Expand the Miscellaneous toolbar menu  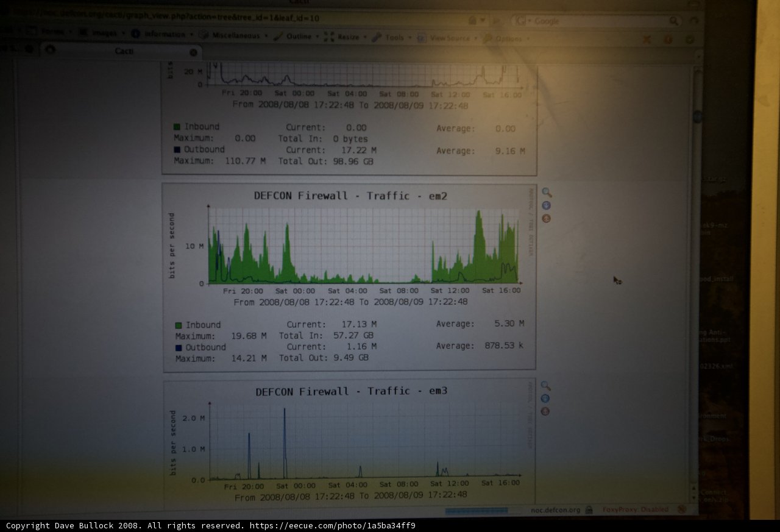(x=233, y=35)
